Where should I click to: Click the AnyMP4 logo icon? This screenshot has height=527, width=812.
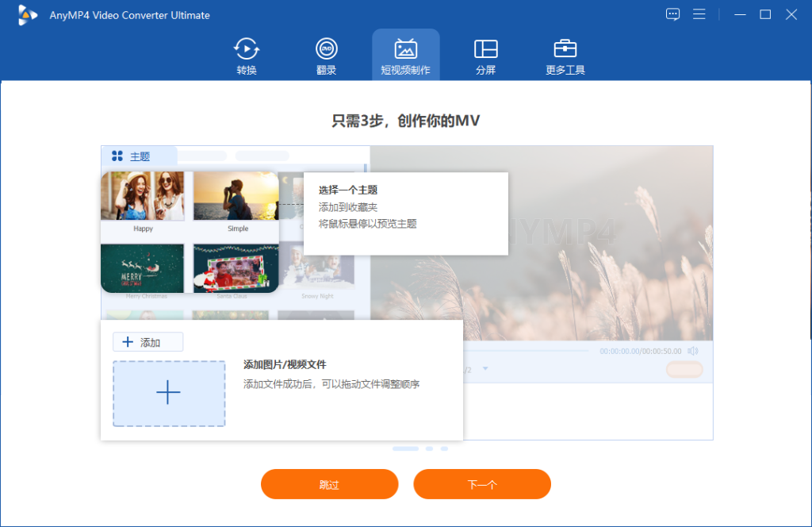pos(26,14)
